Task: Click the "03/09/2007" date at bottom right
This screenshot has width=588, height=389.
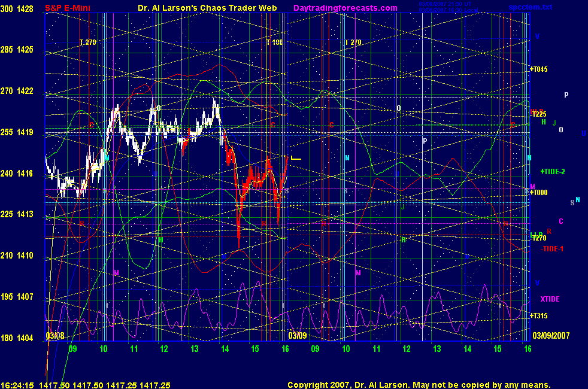Action: [x=551, y=335]
